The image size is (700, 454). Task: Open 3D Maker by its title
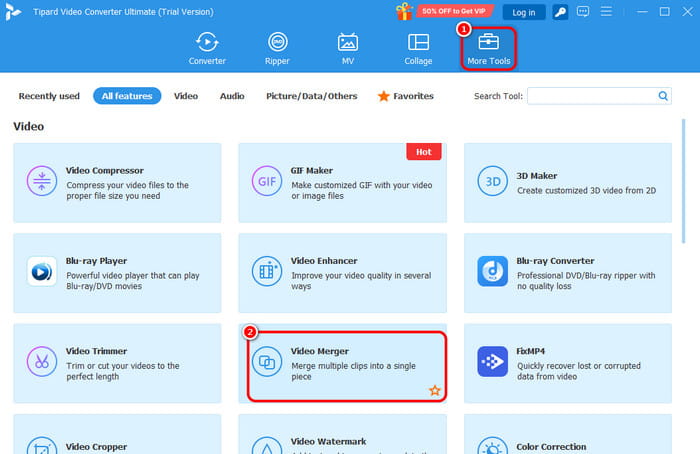(537, 176)
